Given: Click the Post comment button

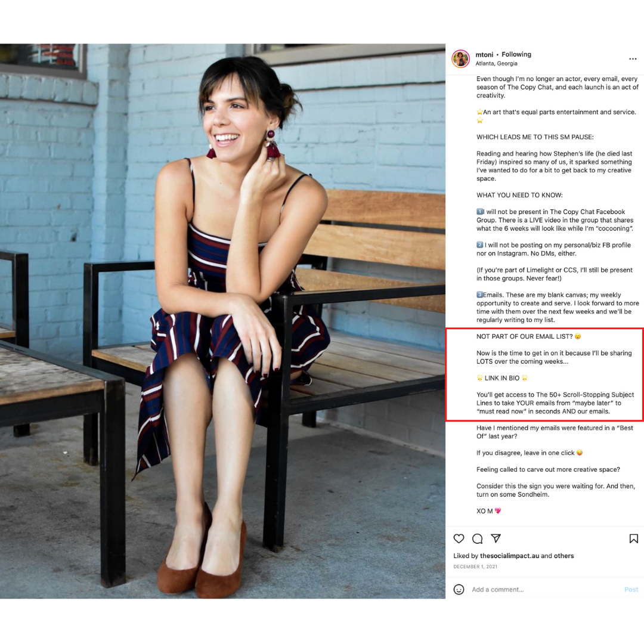Looking at the screenshot, I should click(631, 589).
